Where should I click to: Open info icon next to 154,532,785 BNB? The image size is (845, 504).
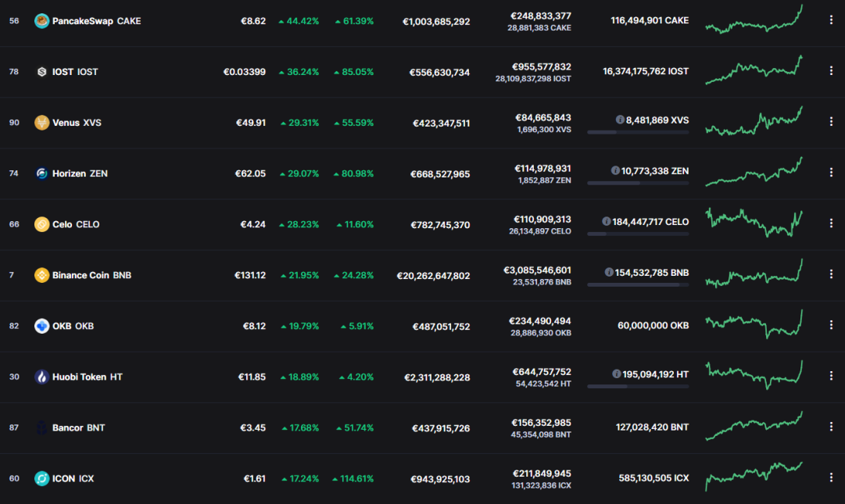[609, 273]
